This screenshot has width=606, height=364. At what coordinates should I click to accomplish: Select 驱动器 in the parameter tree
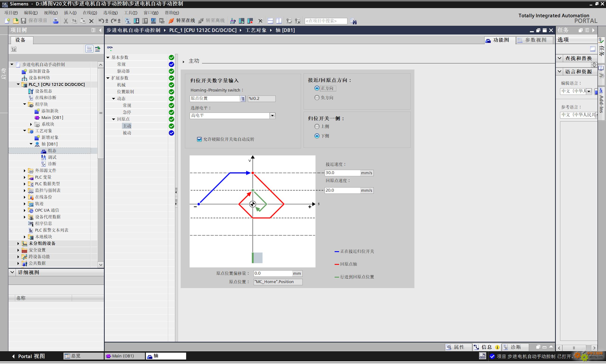pos(123,71)
